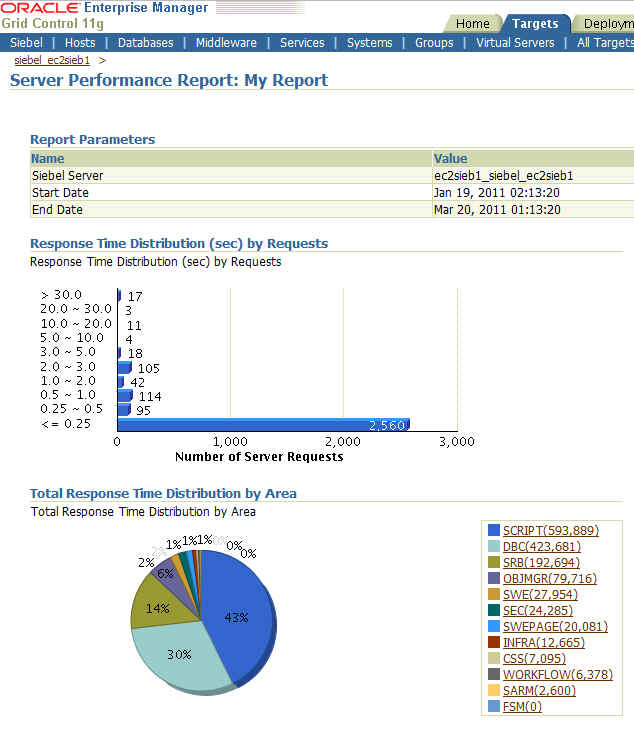Click the Number of Server Requests axis title
The image size is (634, 731).
point(259,457)
